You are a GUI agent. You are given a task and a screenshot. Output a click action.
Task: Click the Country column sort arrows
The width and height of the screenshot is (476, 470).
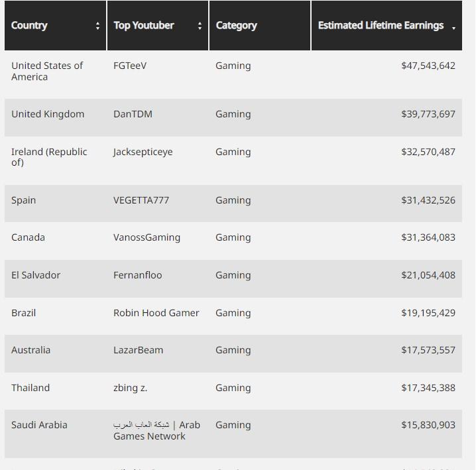click(x=98, y=26)
